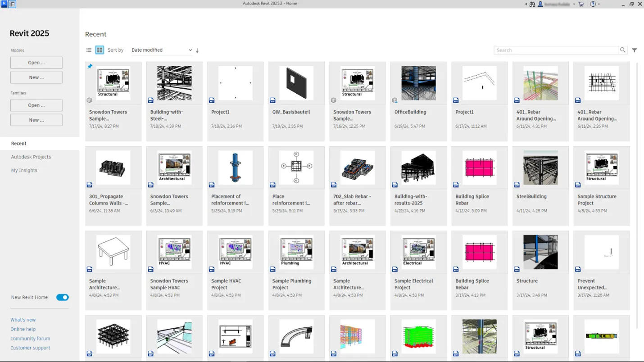Click the left arrow collapse icon in title bar
The width and height of the screenshot is (644, 362).
[526, 4]
